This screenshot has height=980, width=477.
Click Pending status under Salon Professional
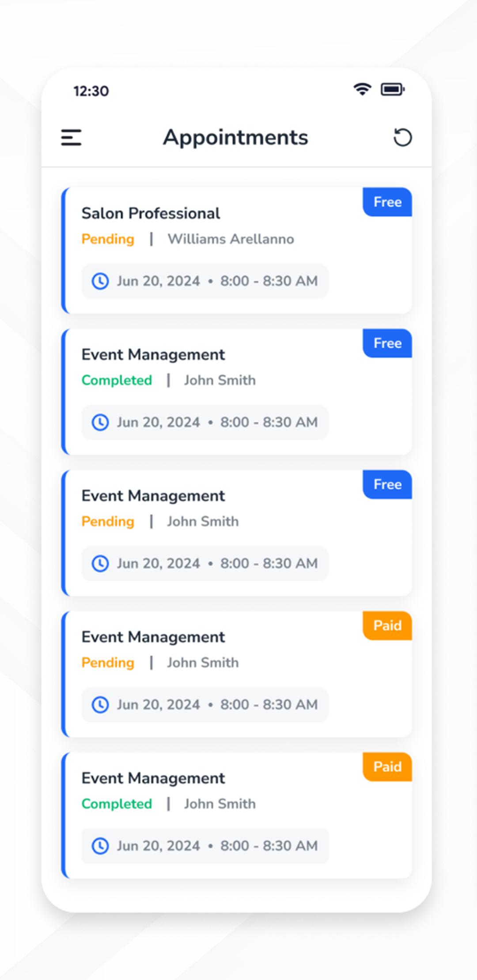pos(108,239)
